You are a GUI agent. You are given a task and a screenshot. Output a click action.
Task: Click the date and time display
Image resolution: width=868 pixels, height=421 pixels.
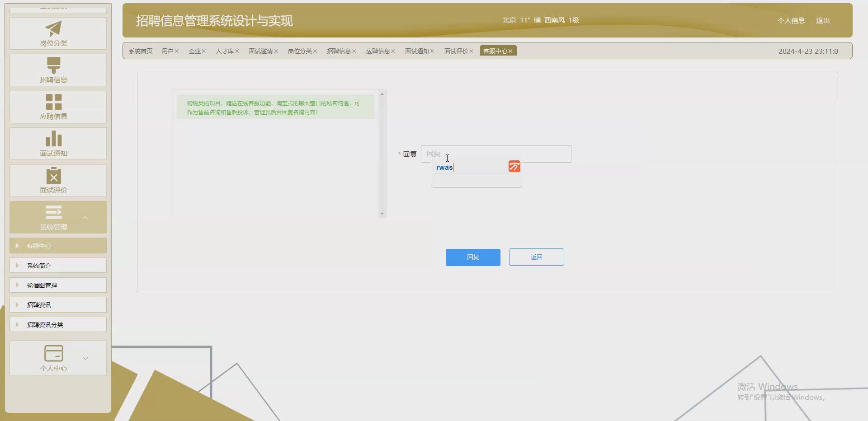point(808,51)
